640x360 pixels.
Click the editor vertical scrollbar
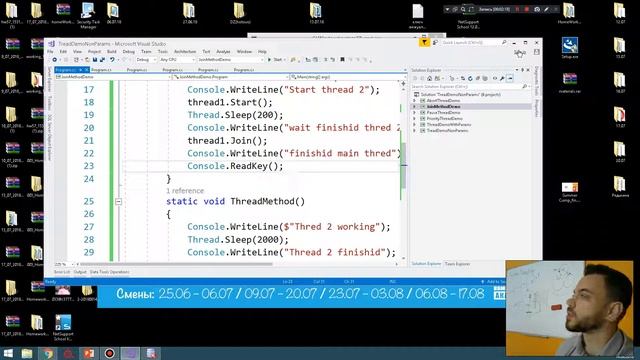(x=404, y=165)
